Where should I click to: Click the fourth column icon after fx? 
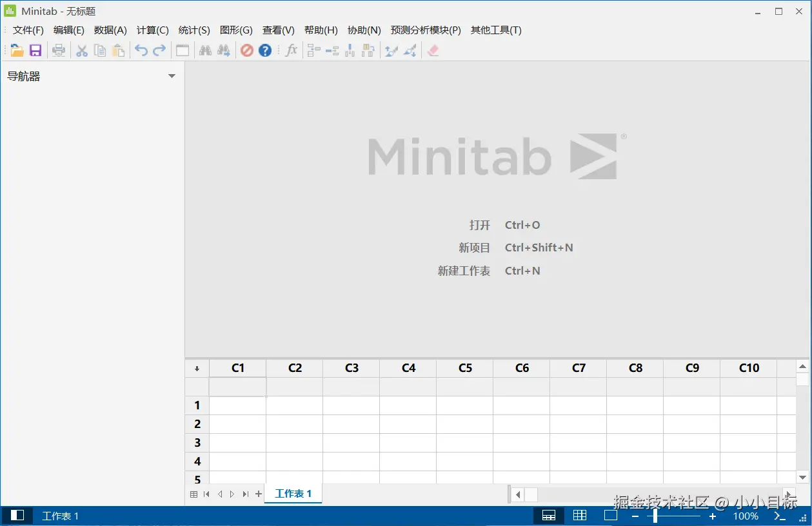[368, 50]
